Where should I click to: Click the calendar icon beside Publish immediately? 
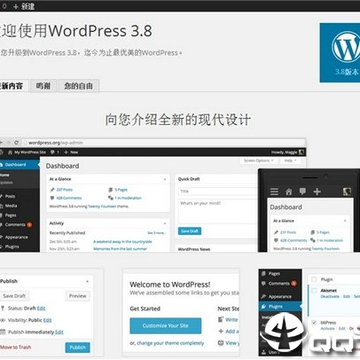pyautogui.click(x=3, y=332)
